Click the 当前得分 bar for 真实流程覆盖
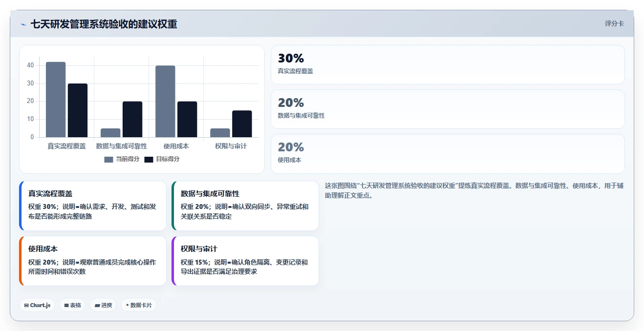 pos(56,100)
